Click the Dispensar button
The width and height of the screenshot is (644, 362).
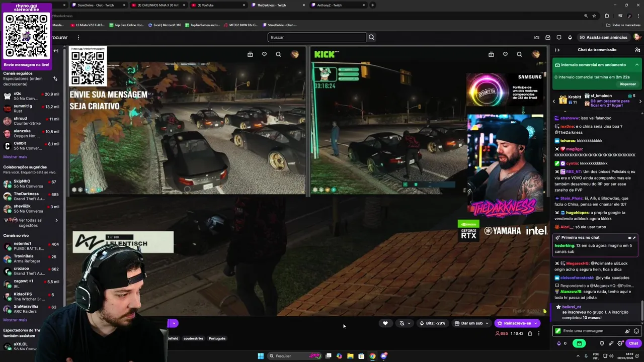[x=627, y=84]
